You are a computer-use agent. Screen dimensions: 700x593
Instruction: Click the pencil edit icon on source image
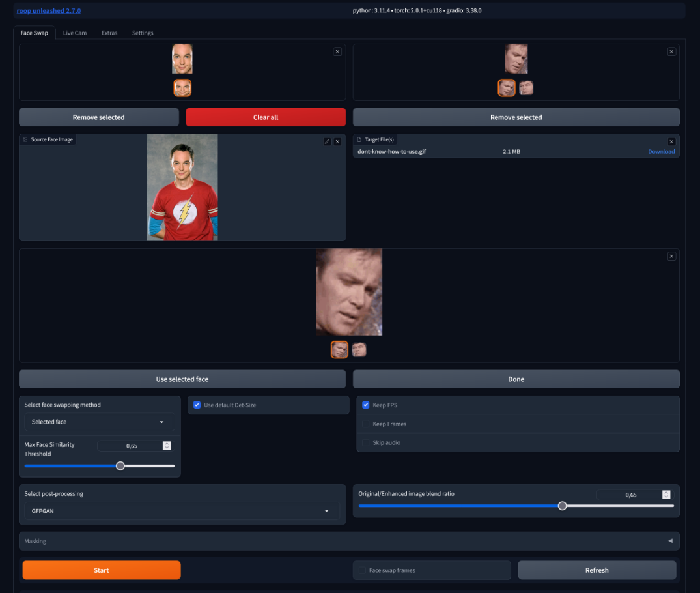point(328,141)
